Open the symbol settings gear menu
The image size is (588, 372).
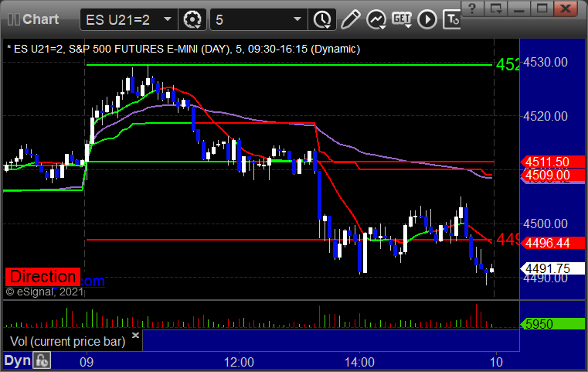(192, 19)
